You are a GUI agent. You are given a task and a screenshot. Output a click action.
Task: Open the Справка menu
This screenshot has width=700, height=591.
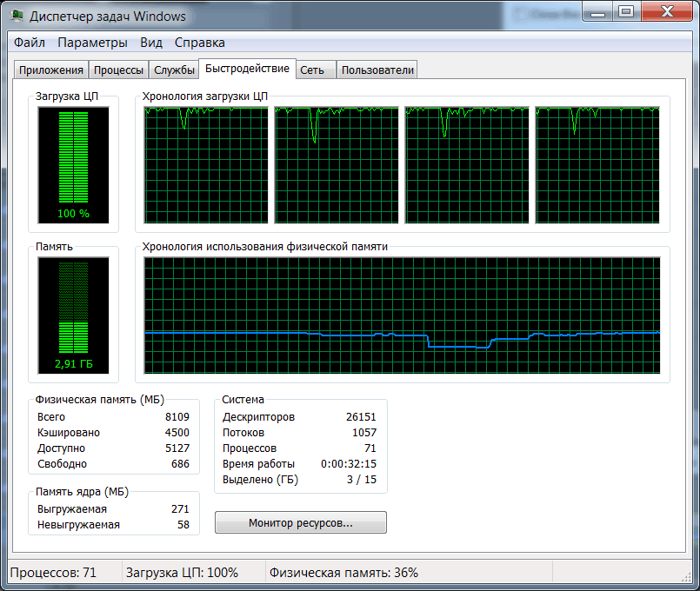pyautogui.click(x=199, y=43)
